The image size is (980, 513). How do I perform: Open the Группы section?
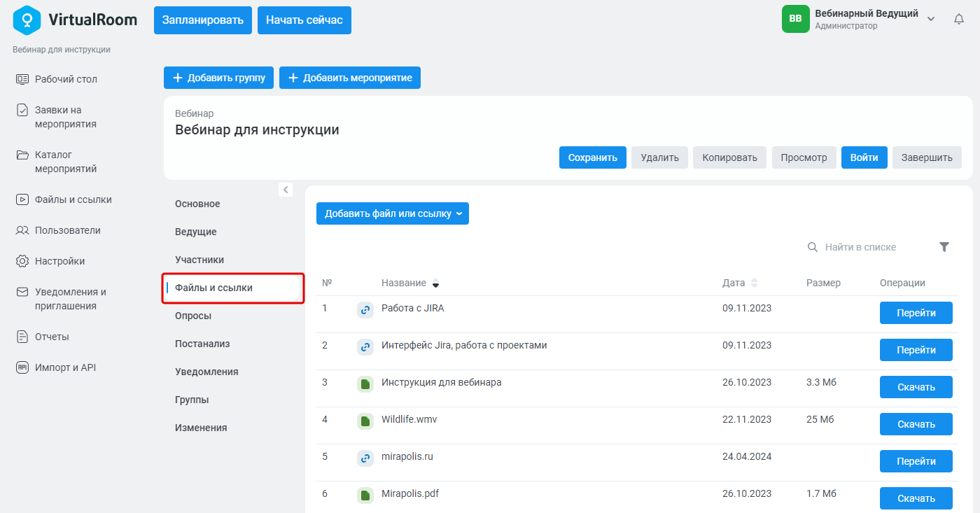click(192, 400)
